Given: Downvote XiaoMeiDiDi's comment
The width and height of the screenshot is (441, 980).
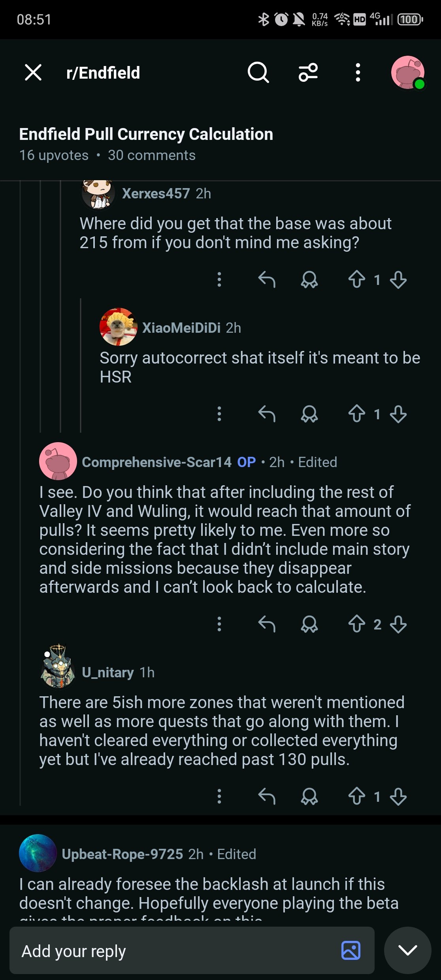Looking at the screenshot, I should coord(398,414).
